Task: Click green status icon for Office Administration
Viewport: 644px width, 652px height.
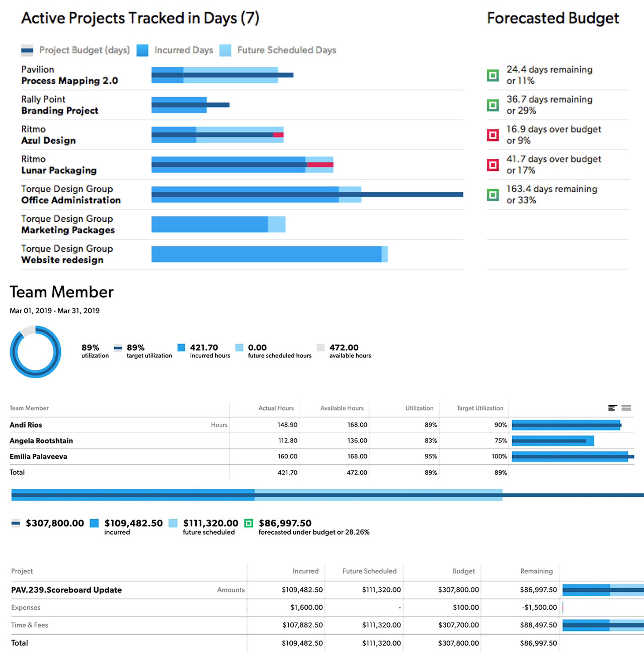Action: [492, 195]
